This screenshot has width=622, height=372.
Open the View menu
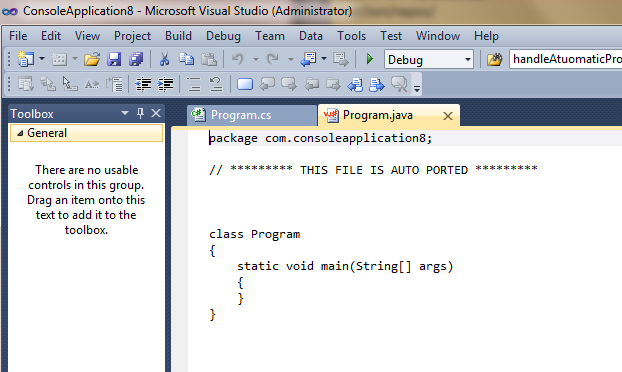coord(87,36)
